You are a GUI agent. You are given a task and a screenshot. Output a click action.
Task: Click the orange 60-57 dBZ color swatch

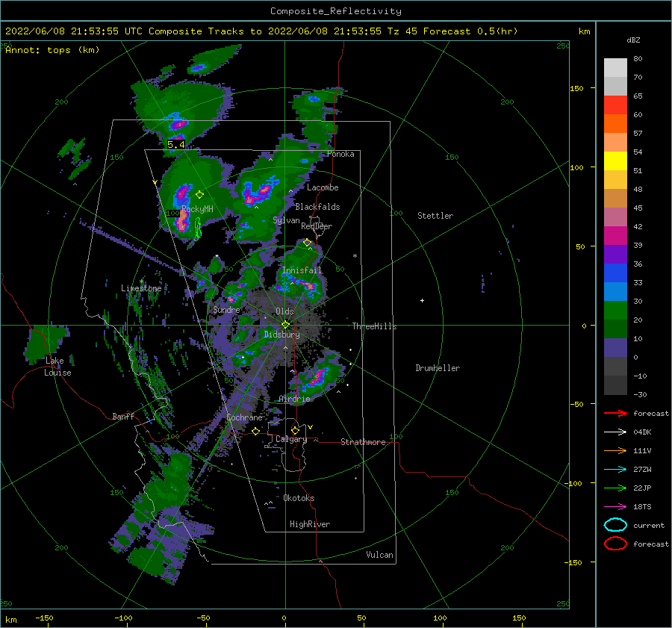point(615,124)
